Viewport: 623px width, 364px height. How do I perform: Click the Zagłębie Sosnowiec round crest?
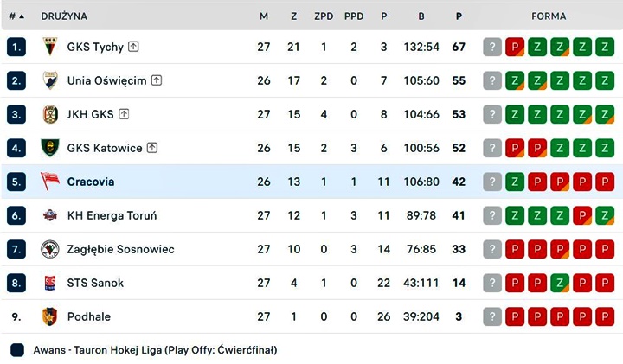50,249
